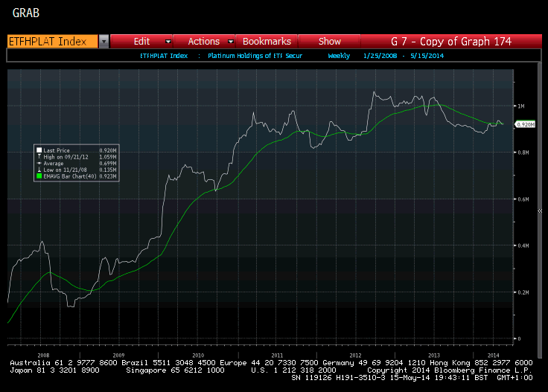The width and height of the screenshot is (548, 392).
Task: Click the Low on 11/21/08 marker icon
Action: [39, 170]
